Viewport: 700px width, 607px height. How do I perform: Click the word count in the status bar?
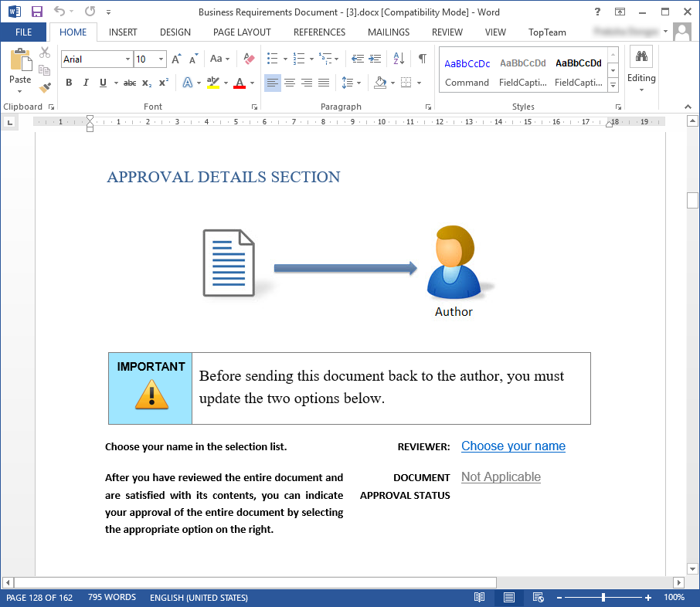tap(111, 597)
